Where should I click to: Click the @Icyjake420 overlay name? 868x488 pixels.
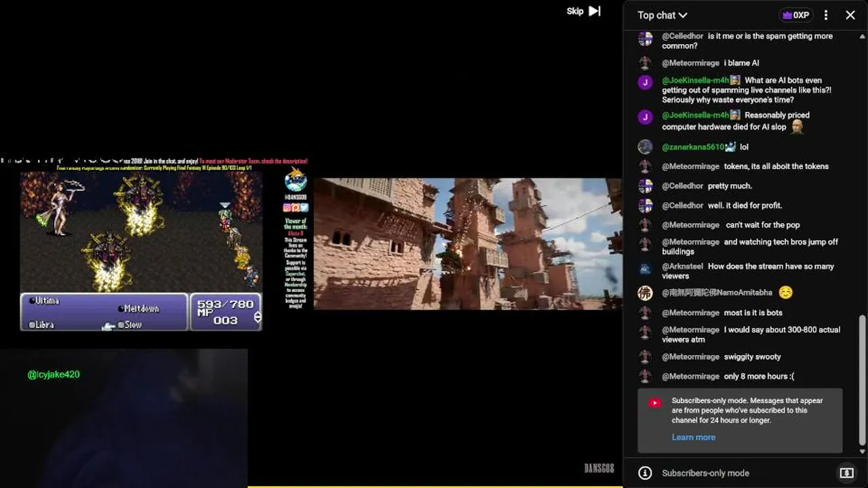point(54,374)
